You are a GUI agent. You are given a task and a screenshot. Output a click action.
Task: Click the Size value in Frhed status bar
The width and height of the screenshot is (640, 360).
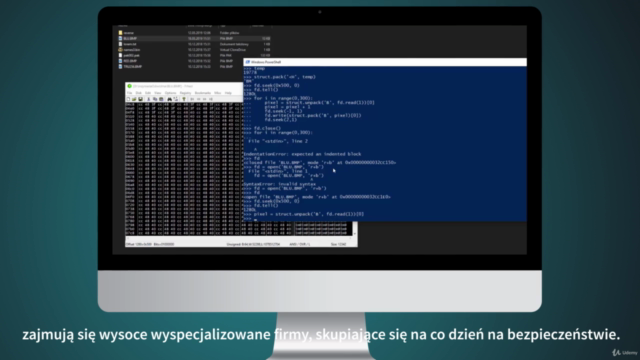pos(338,244)
